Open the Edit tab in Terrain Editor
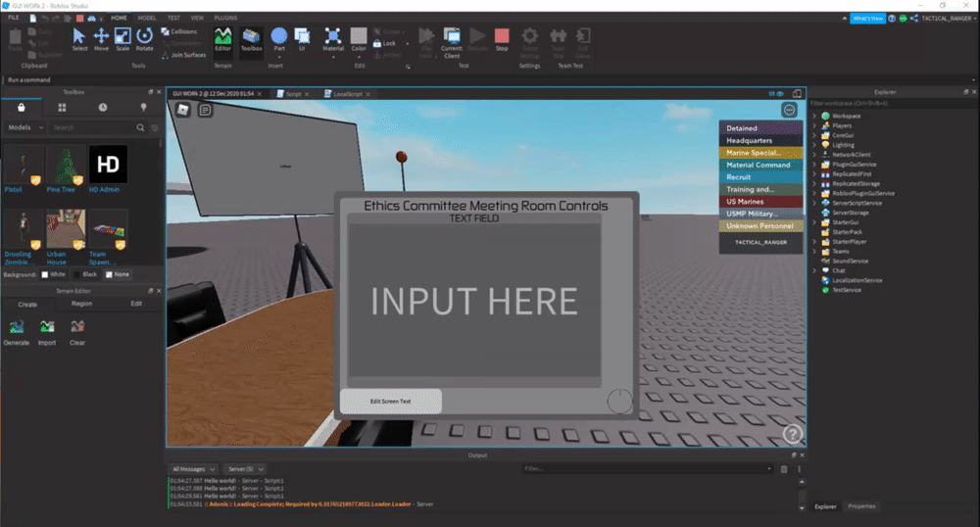 (x=136, y=304)
